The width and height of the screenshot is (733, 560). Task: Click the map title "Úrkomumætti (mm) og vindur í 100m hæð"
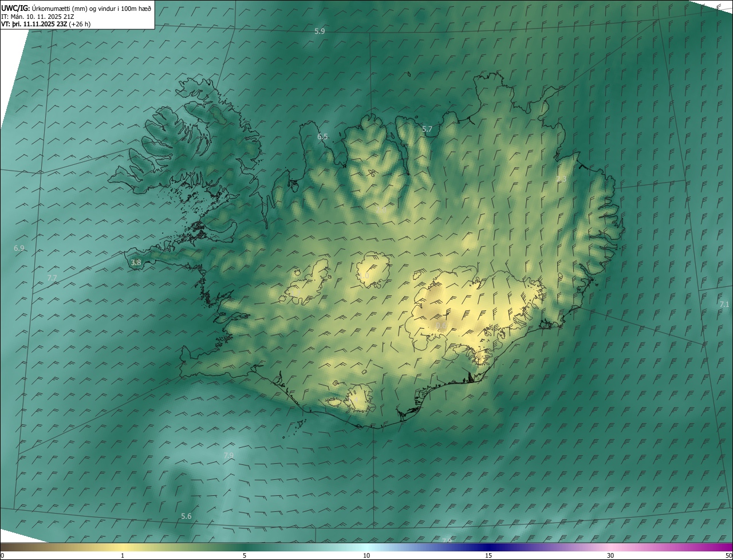(x=92, y=8)
